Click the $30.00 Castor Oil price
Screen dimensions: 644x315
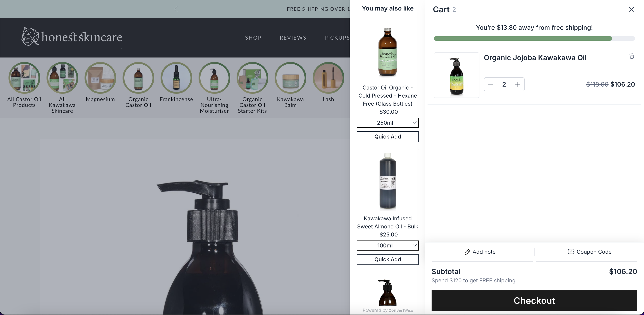pos(388,112)
